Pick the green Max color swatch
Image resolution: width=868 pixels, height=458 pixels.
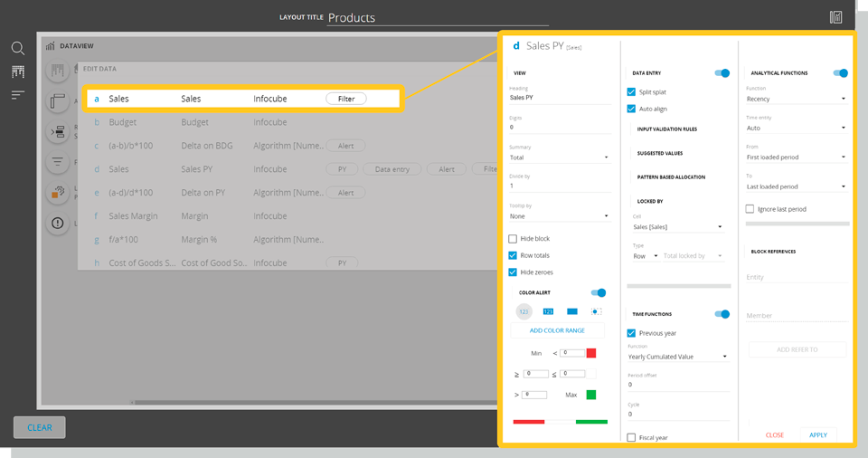click(591, 395)
